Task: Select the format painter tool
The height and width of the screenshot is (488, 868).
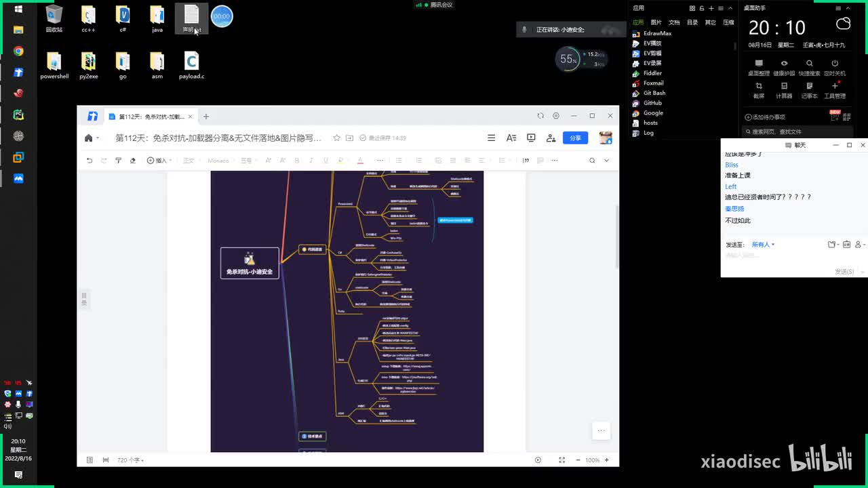Action: point(118,161)
